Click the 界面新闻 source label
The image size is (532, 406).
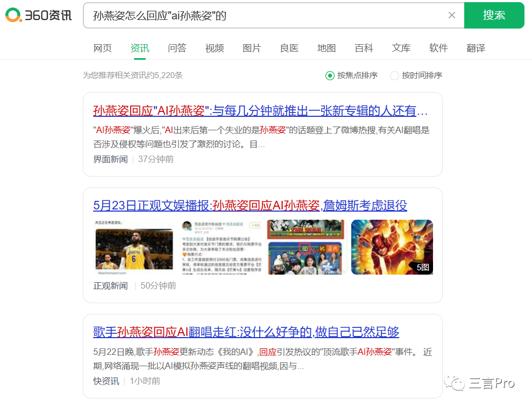tap(111, 159)
